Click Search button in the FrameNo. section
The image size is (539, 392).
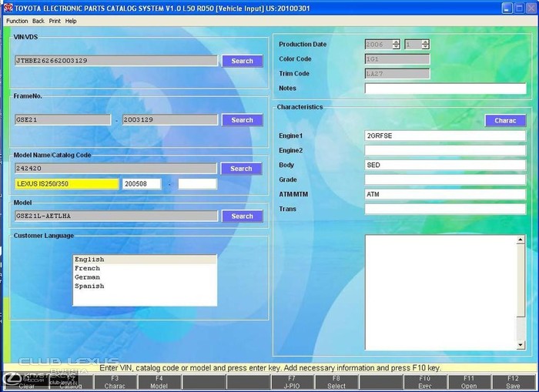(242, 120)
